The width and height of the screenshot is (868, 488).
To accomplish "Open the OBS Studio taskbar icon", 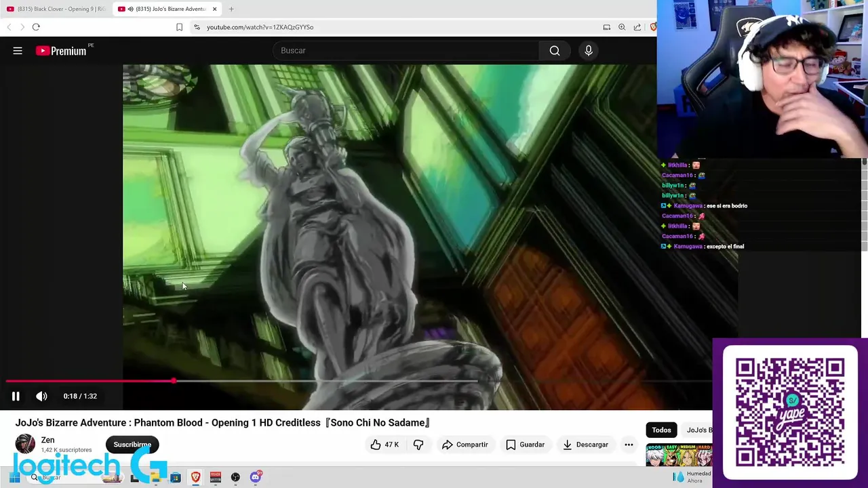I will [235, 478].
